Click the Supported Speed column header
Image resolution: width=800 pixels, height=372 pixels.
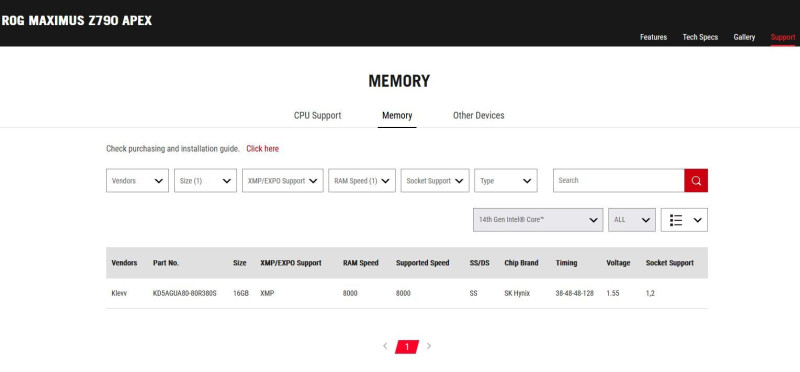[422, 263]
